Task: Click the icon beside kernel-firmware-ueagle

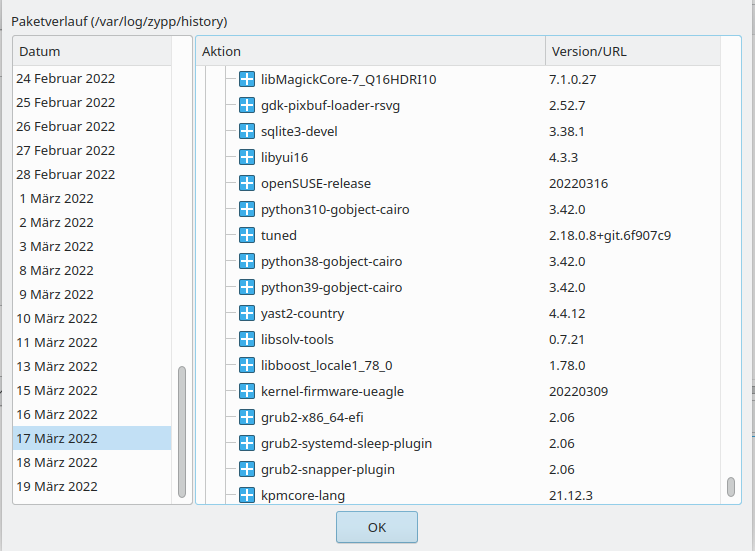Action: [247, 391]
